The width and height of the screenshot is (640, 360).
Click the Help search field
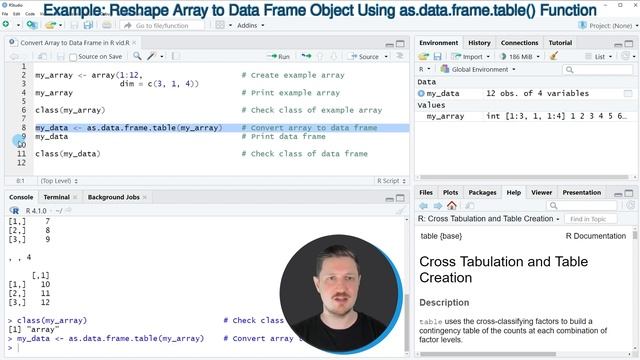(x=582, y=206)
